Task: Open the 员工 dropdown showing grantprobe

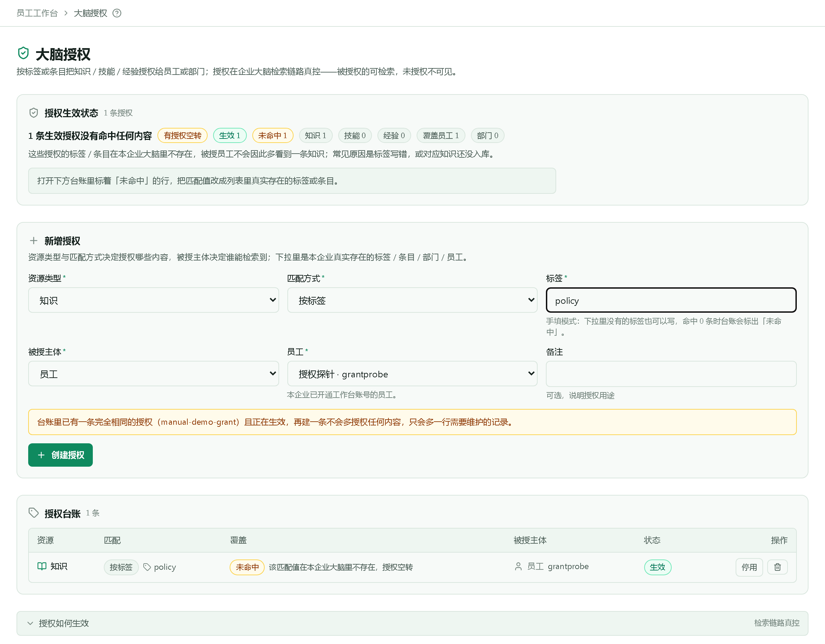Action: (412, 374)
